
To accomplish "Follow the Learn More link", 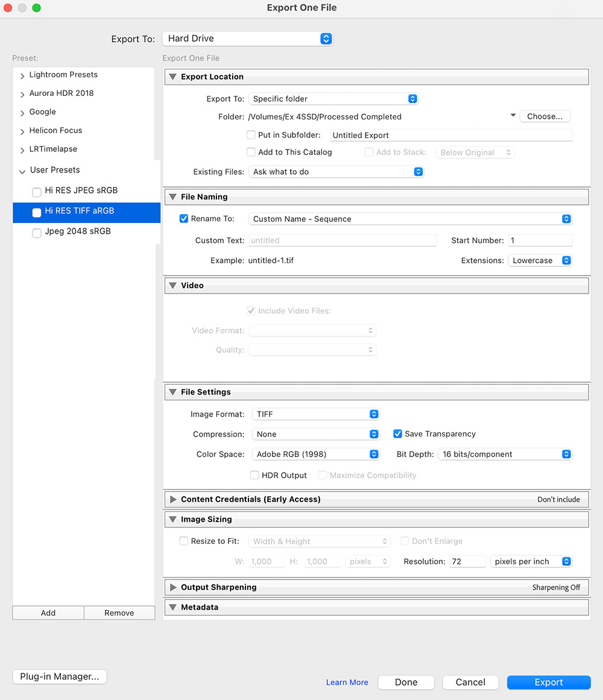I will click(x=347, y=682).
